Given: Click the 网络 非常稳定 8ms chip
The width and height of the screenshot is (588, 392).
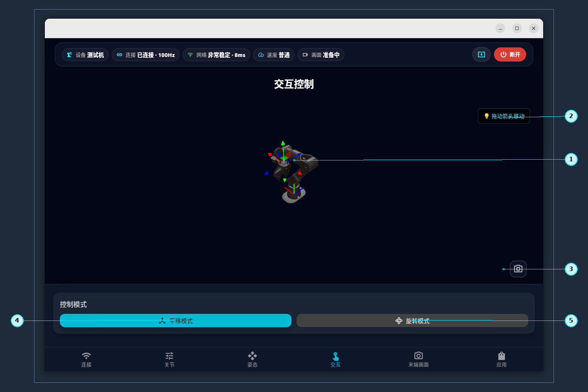Looking at the screenshot, I should coord(216,55).
